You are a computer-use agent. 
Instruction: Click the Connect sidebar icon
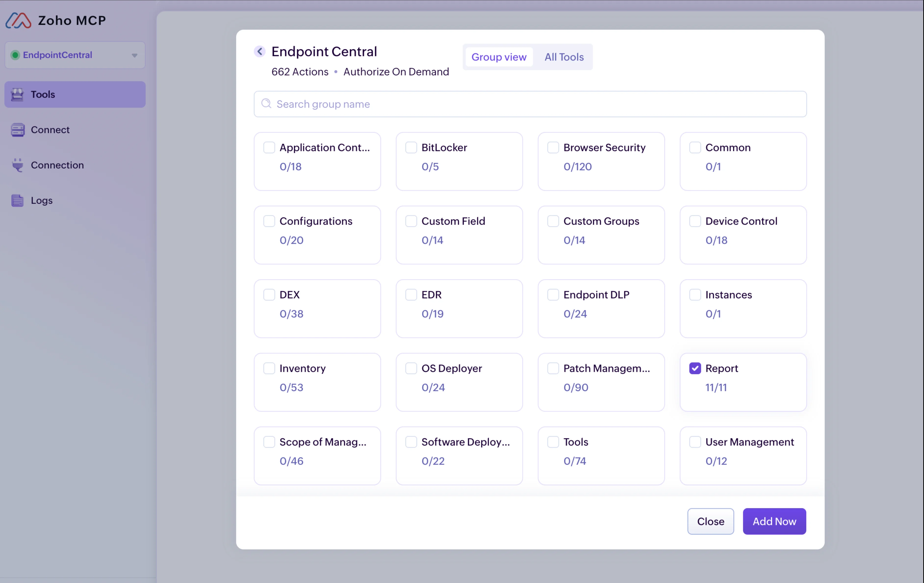tap(17, 130)
